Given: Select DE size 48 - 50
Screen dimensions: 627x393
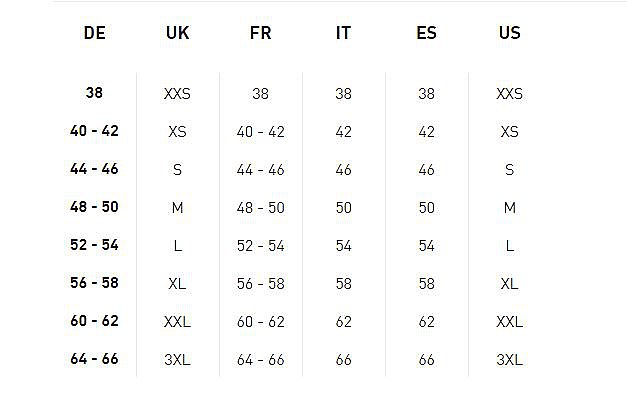Looking at the screenshot, I should point(94,207).
